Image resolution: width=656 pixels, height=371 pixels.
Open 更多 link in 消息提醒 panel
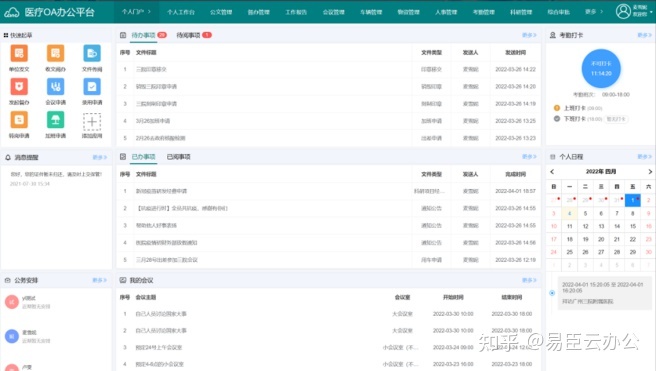click(100, 157)
